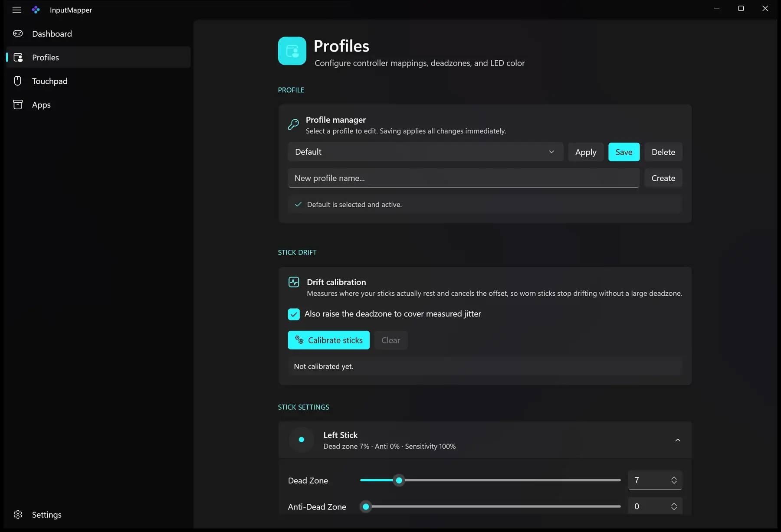Close the InputMapper window
Image resolution: width=781 pixels, height=532 pixels.
765,9
